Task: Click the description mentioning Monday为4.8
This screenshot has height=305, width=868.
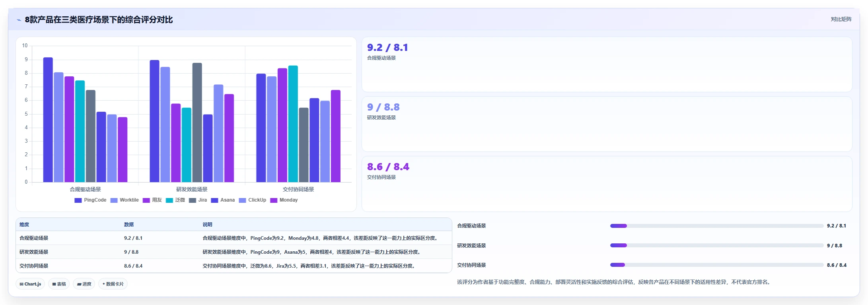Action: (x=321, y=238)
